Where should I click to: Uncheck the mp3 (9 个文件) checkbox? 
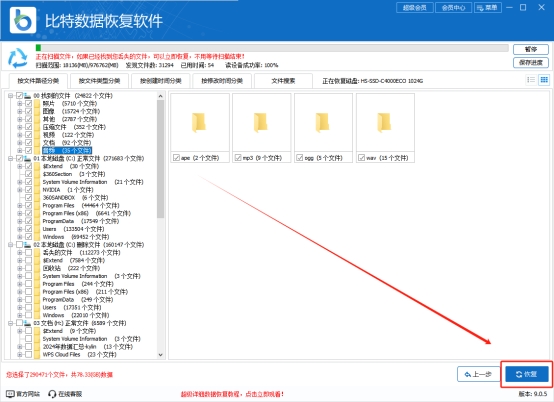click(238, 158)
